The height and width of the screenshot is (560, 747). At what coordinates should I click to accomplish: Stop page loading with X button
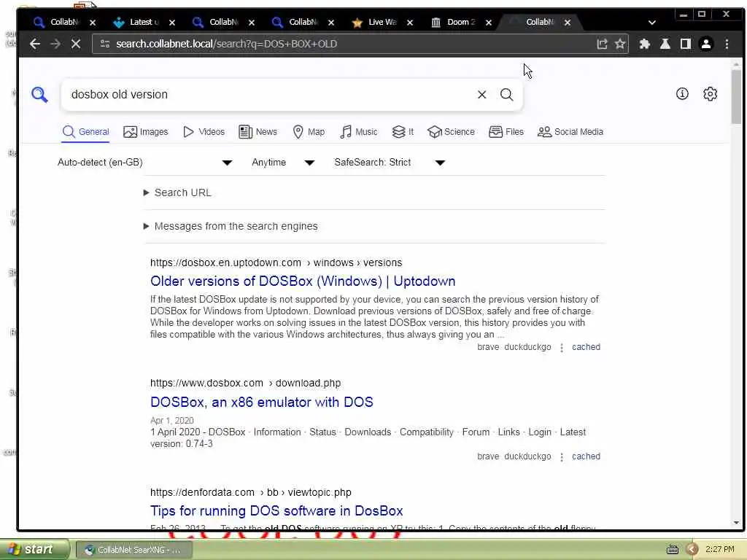point(76,44)
